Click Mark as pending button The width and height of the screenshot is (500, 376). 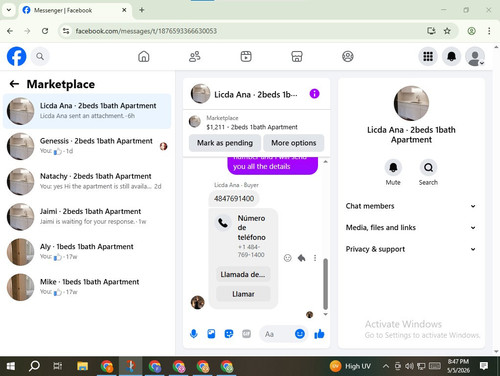(225, 143)
